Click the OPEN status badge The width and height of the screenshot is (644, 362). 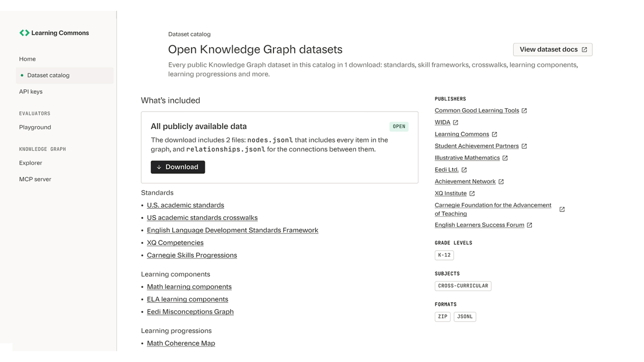click(x=399, y=127)
